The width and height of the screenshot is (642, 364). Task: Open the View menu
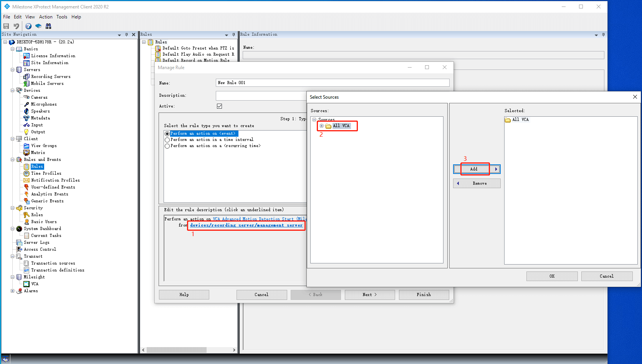[x=30, y=17]
